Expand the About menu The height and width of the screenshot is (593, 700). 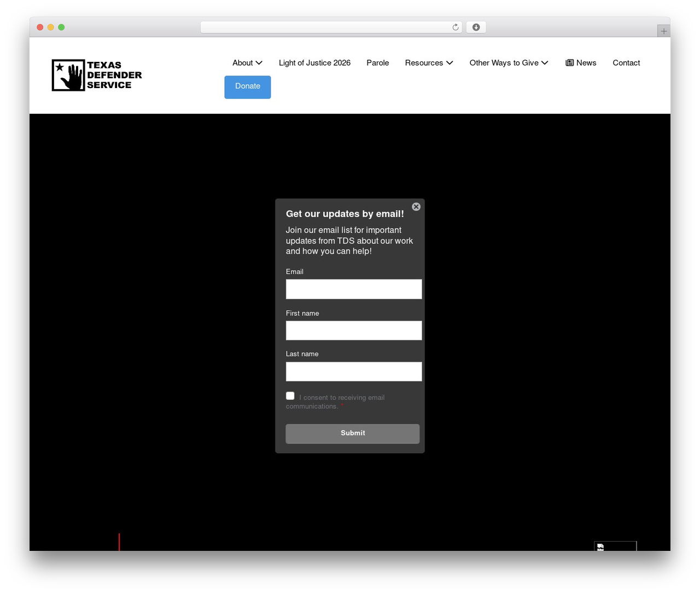[247, 63]
